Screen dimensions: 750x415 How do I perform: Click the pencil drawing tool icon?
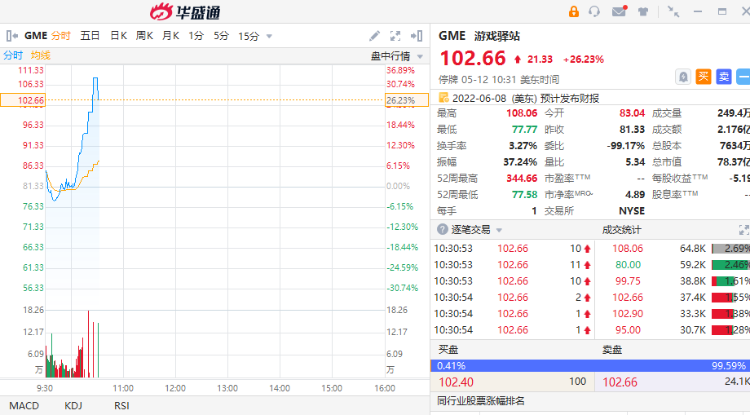tap(374, 36)
